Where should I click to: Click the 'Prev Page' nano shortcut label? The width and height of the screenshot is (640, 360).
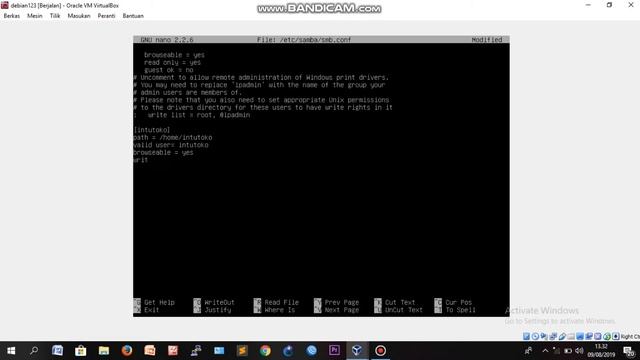click(342, 302)
